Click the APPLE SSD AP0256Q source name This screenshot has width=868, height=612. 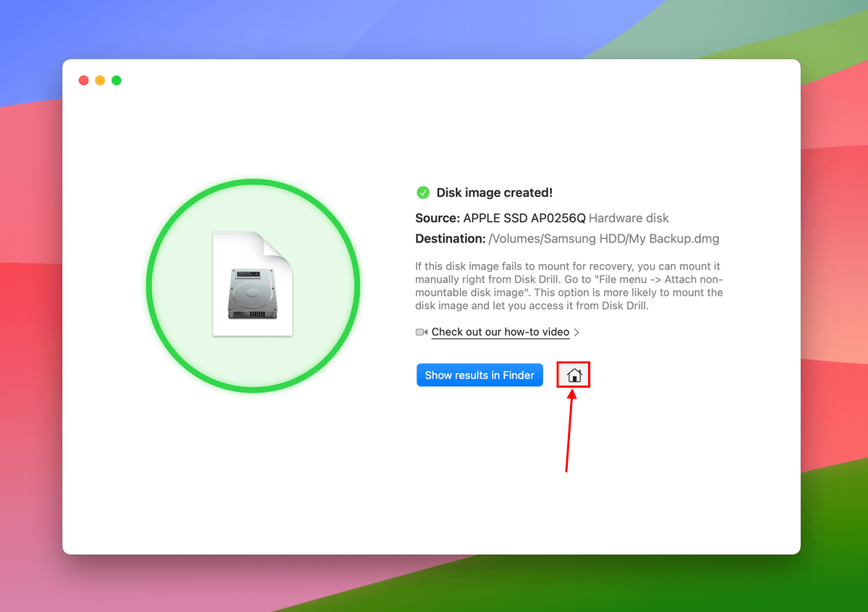coord(524,218)
